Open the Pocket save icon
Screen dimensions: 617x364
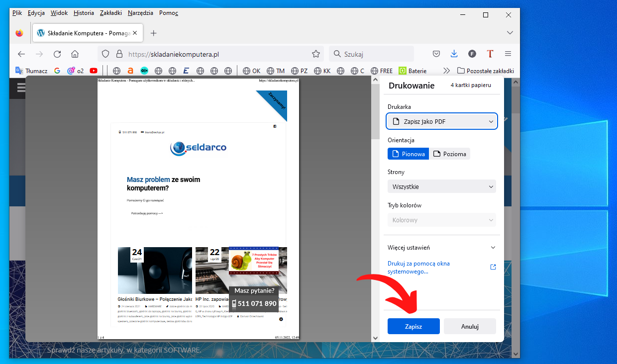tap(436, 54)
